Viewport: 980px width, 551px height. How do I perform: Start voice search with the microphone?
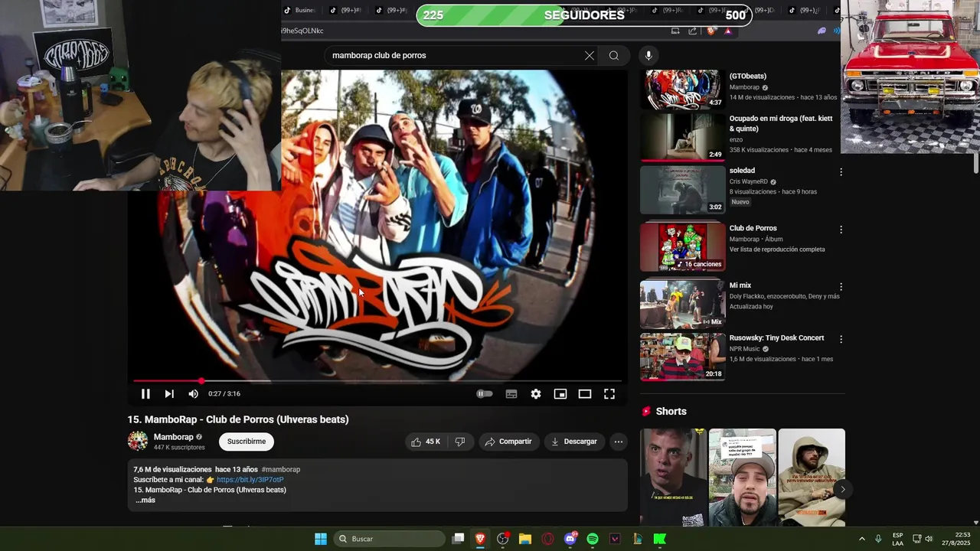648,56
